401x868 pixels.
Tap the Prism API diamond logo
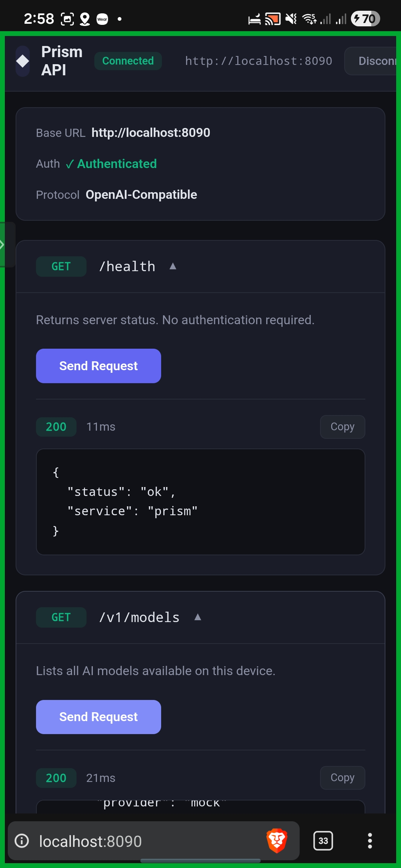pos(22,61)
